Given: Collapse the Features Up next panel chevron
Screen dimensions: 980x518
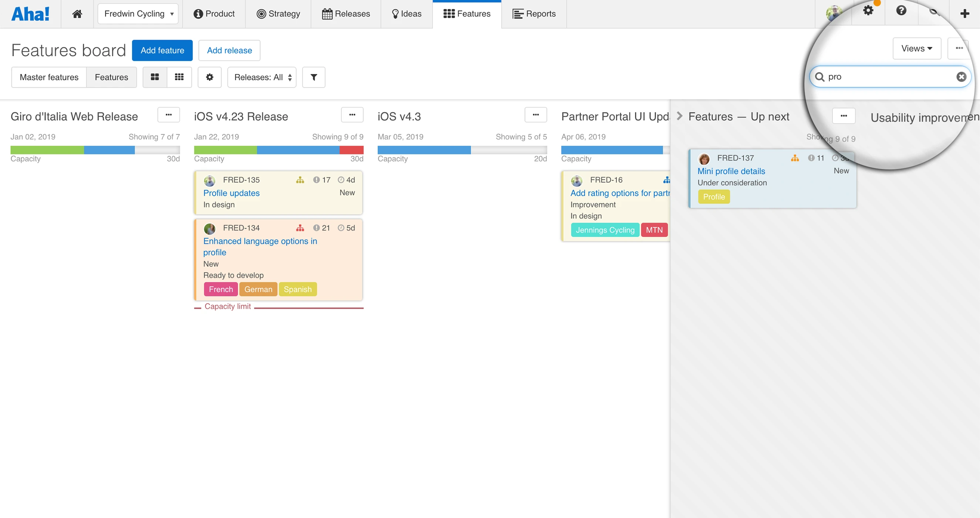Looking at the screenshot, I should tap(679, 116).
